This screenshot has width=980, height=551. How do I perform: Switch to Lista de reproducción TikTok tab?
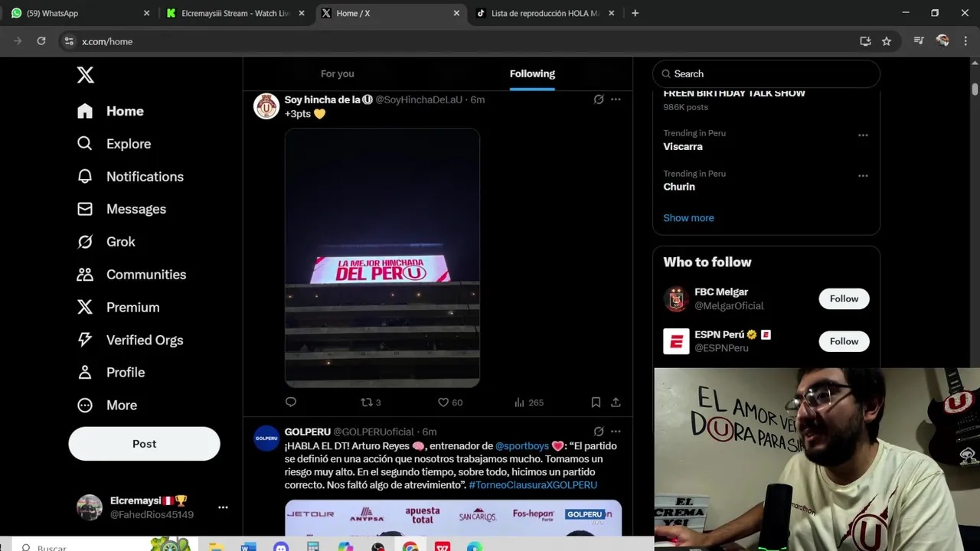[545, 13]
